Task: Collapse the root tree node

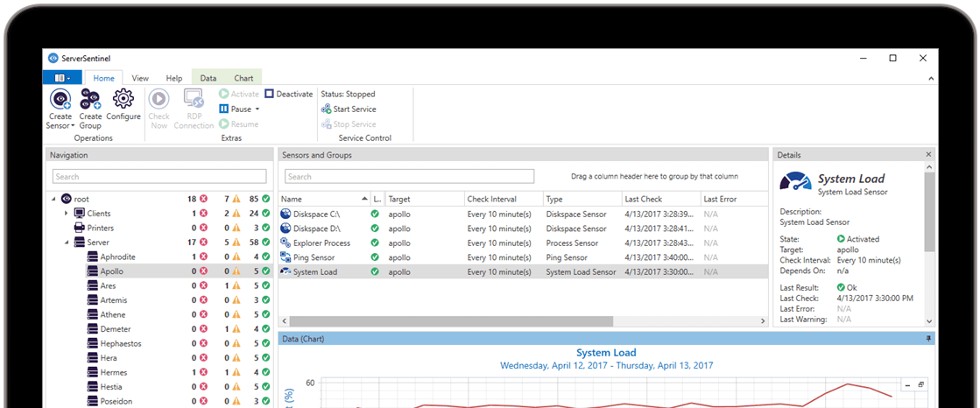Action: [53, 200]
